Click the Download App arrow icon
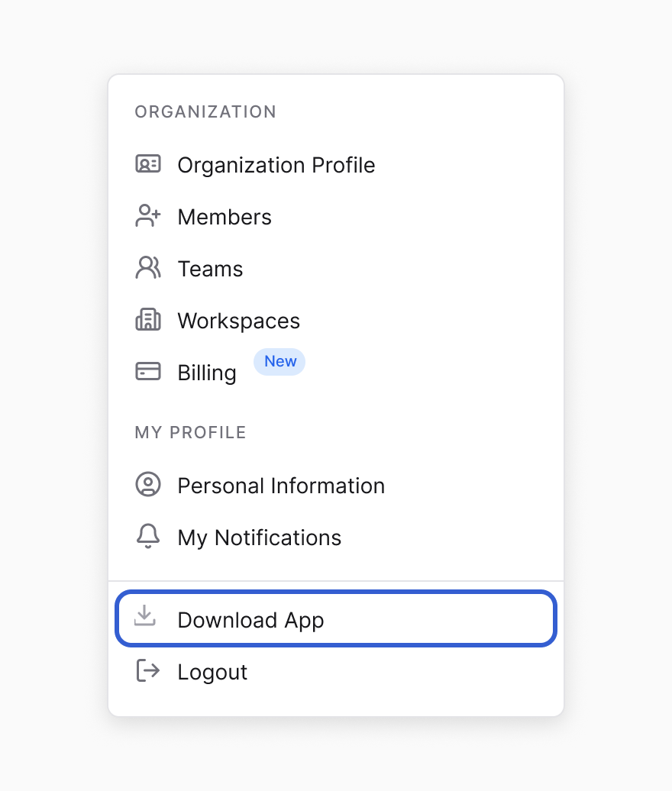The image size is (672, 791). 145,616
